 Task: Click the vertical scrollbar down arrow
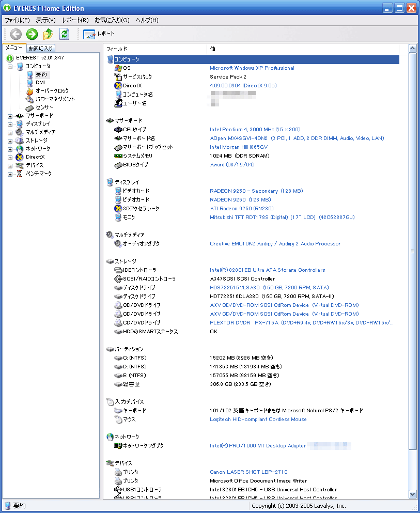(412, 494)
